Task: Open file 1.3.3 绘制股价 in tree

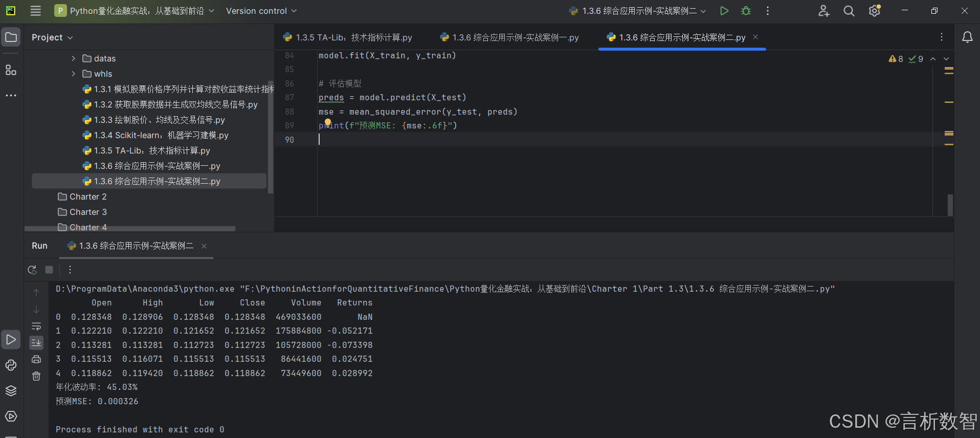Action: tap(153, 120)
